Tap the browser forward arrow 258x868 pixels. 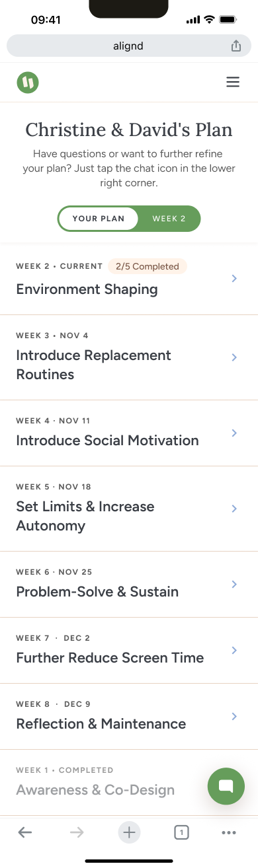pos(77,832)
